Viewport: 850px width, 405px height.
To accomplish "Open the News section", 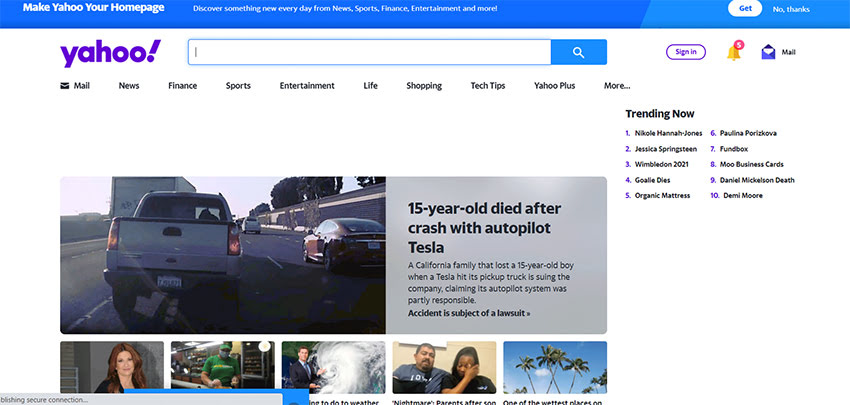I will (x=129, y=86).
